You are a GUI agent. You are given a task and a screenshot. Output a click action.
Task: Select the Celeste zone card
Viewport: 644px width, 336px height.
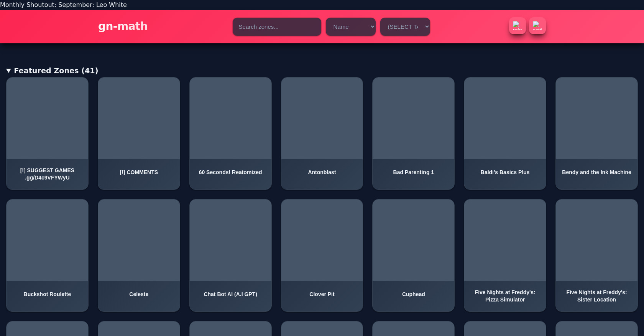(x=139, y=255)
